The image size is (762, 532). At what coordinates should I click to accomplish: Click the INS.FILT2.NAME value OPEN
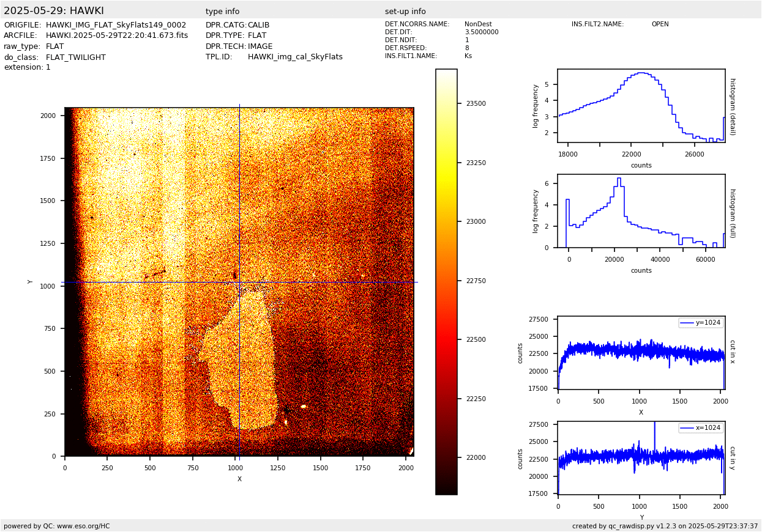point(660,24)
